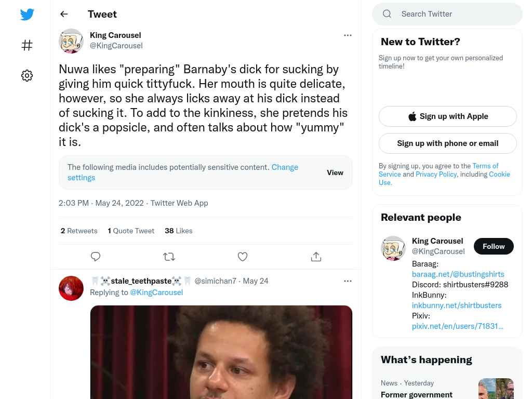532x399 pixels.
Task: Open the Settings gear icon in the sidebar
Action: pos(27,75)
